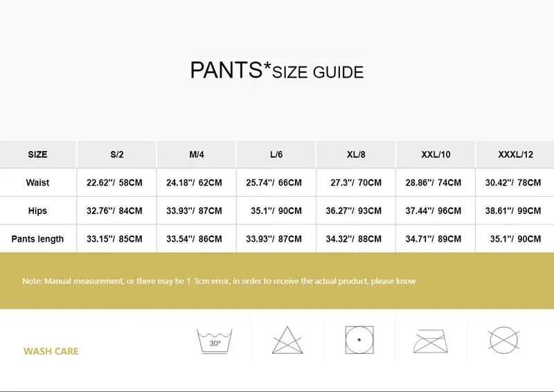
Task: Click the tumble dry low icon
Action: coord(359,340)
